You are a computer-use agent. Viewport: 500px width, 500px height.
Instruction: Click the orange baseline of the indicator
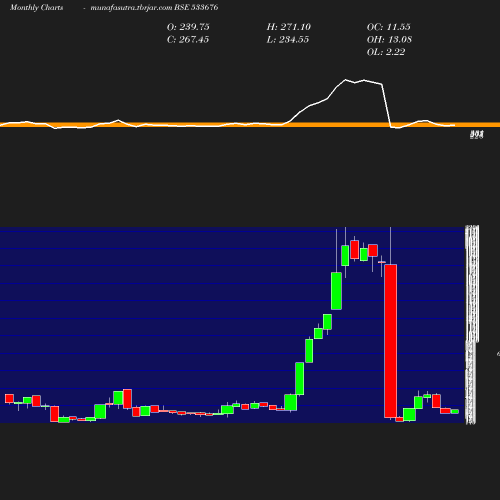(250, 125)
